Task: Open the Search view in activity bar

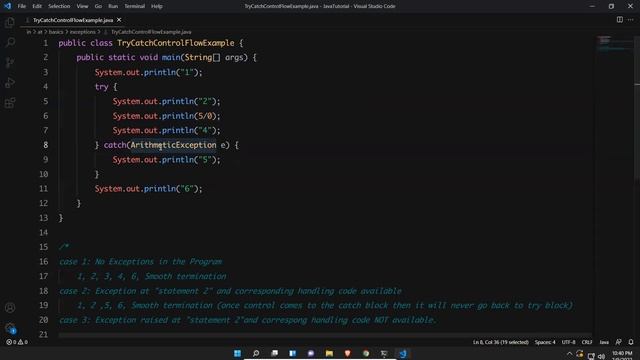Action: [10, 42]
